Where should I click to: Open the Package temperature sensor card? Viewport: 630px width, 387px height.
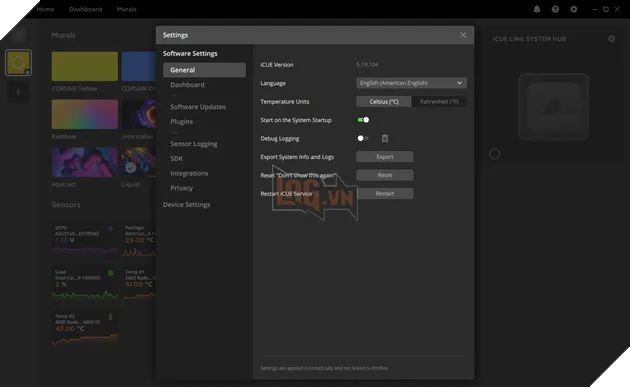coord(139,240)
